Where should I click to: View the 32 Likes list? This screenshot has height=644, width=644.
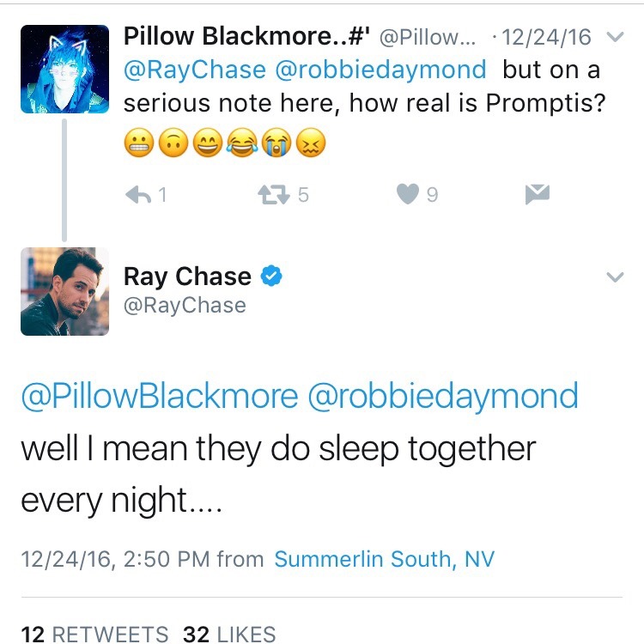229,634
